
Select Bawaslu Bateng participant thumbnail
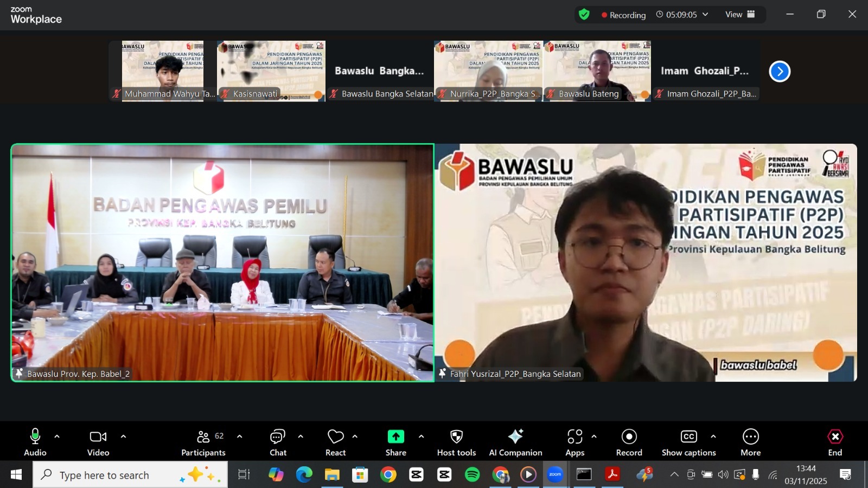tap(597, 71)
